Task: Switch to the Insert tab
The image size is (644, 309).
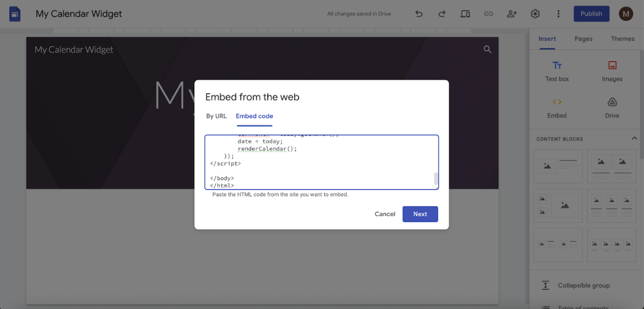Action: click(x=547, y=38)
